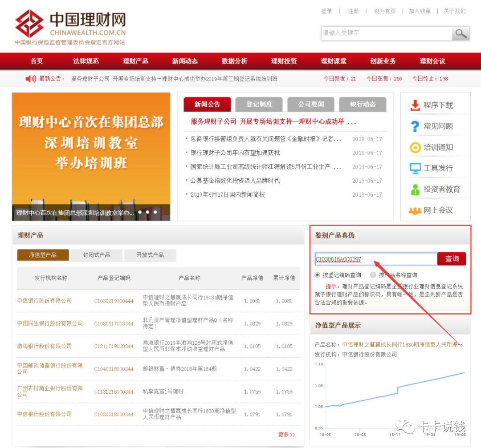Select the 按产品名称查询 radio button

point(372,274)
